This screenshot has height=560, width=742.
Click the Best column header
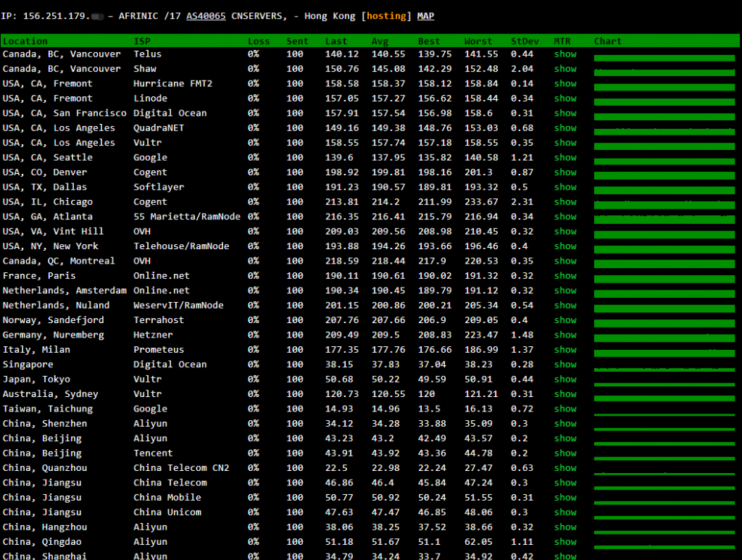coord(429,41)
